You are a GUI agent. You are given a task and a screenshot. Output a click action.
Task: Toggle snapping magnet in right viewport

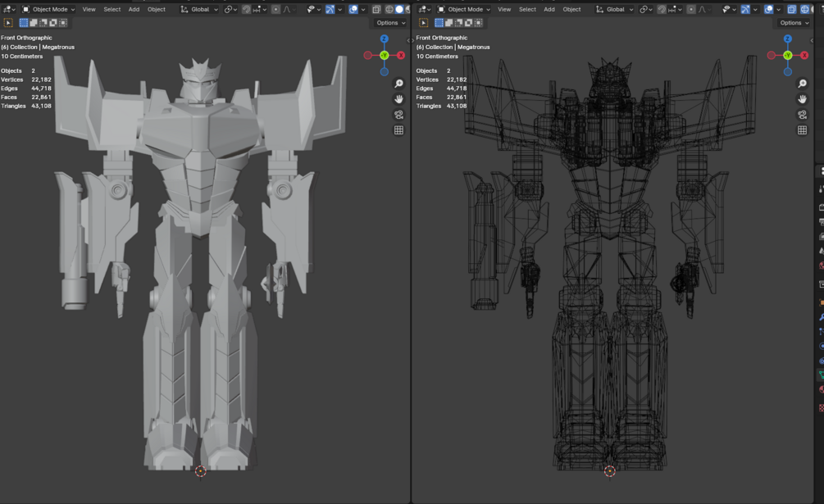(662, 10)
